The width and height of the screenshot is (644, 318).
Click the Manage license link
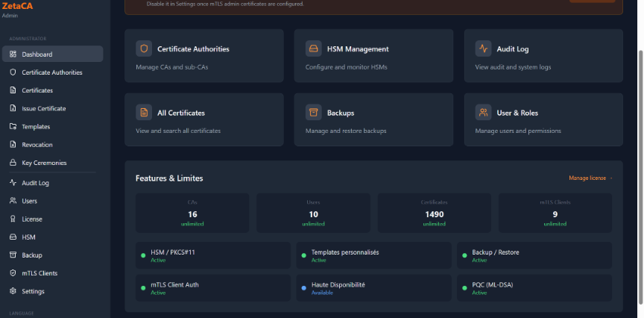590,178
